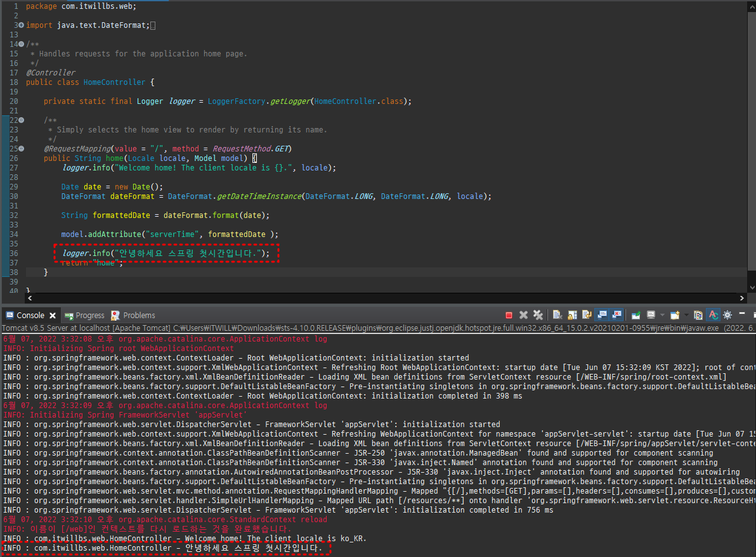
Task: Click '@RequestMapping' annotation on line 25
Action: 77,149
